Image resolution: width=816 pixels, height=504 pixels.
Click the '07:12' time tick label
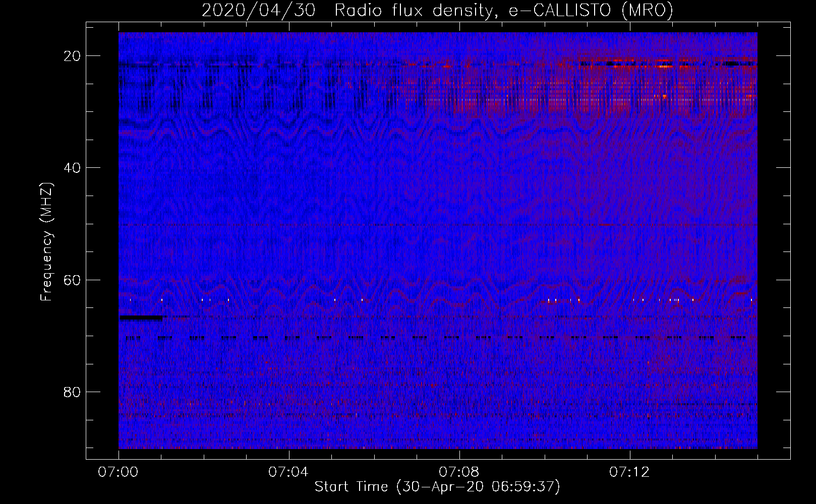629,472
